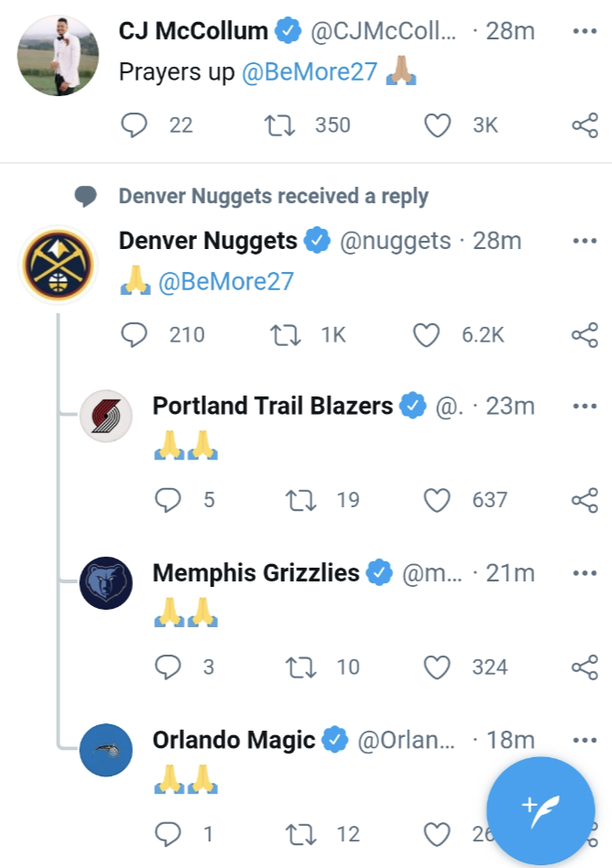
Task: Share the Portland Trail Blazers reply
Action: pos(585,500)
